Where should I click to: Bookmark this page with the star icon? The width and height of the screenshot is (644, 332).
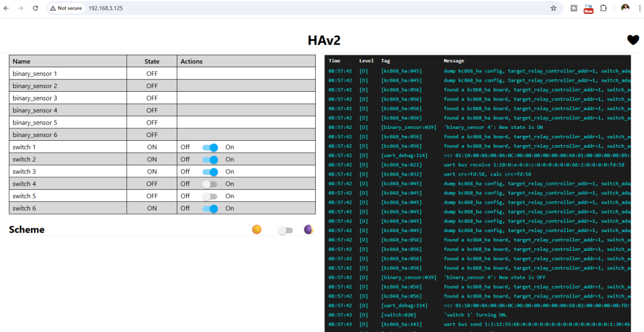pos(553,8)
